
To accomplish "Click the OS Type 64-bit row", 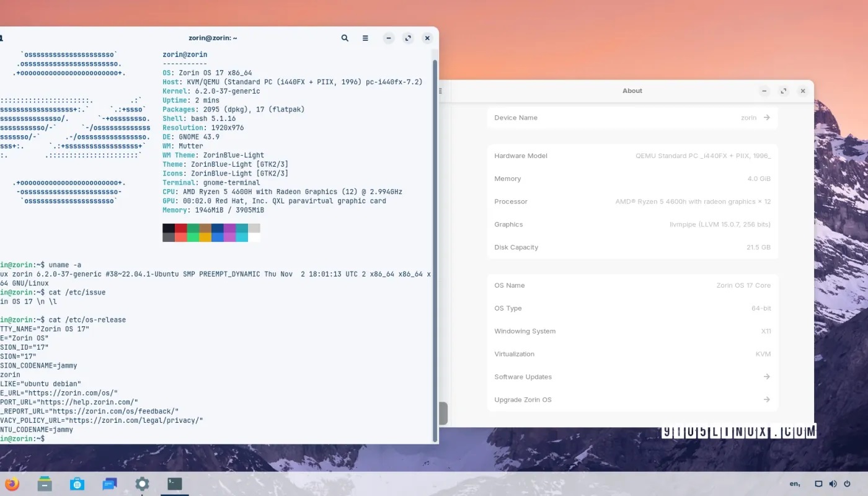I will point(632,308).
